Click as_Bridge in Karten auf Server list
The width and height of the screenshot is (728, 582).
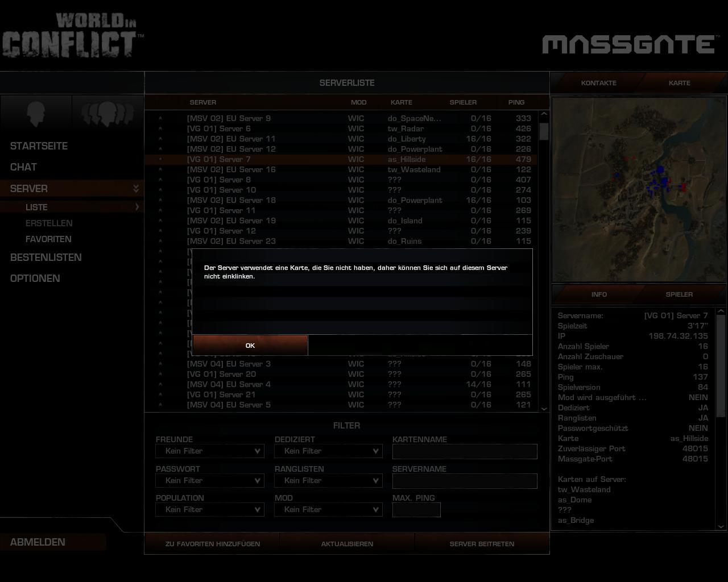click(576, 520)
